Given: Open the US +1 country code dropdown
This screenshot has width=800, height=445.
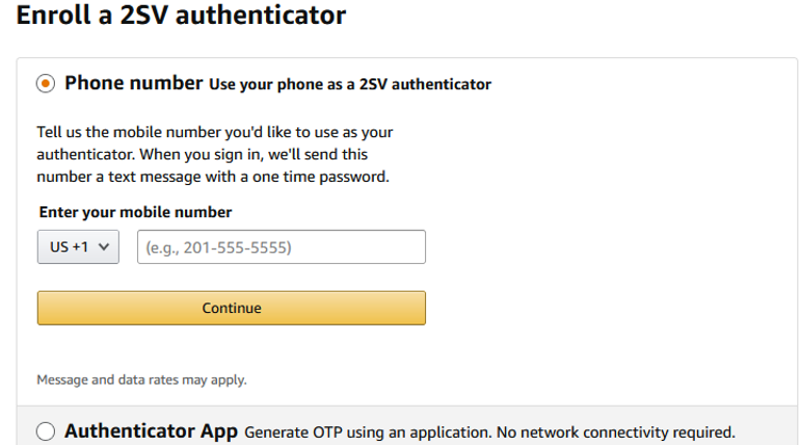Looking at the screenshot, I should coord(78,247).
